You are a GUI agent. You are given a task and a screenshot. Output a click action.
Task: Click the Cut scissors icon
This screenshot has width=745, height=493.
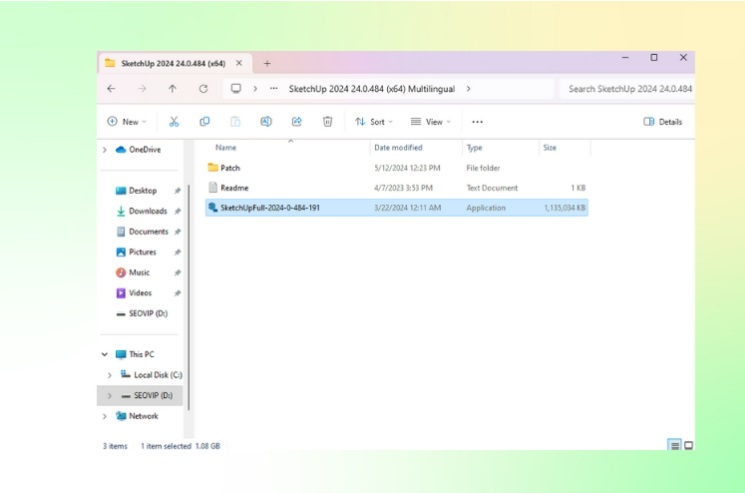tap(173, 122)
